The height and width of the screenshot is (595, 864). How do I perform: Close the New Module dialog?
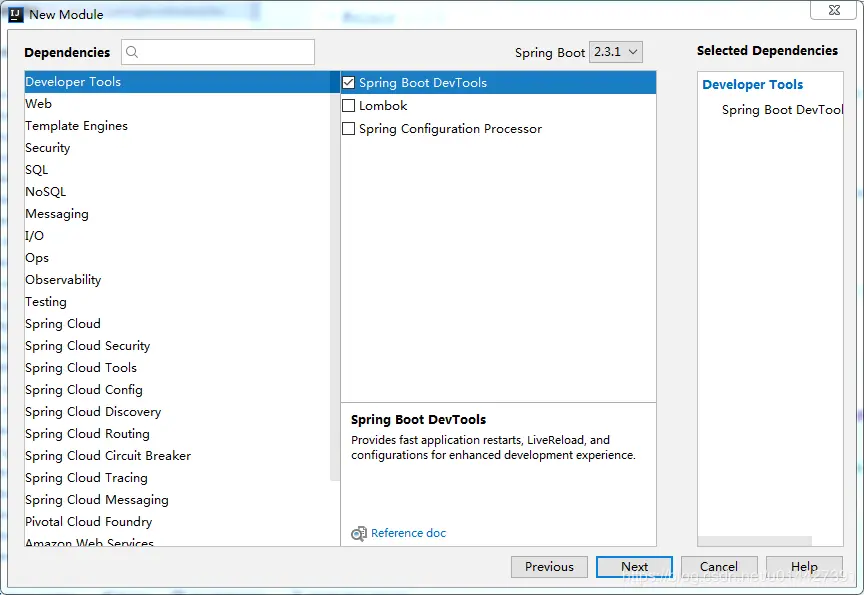[x=834, y=10]
